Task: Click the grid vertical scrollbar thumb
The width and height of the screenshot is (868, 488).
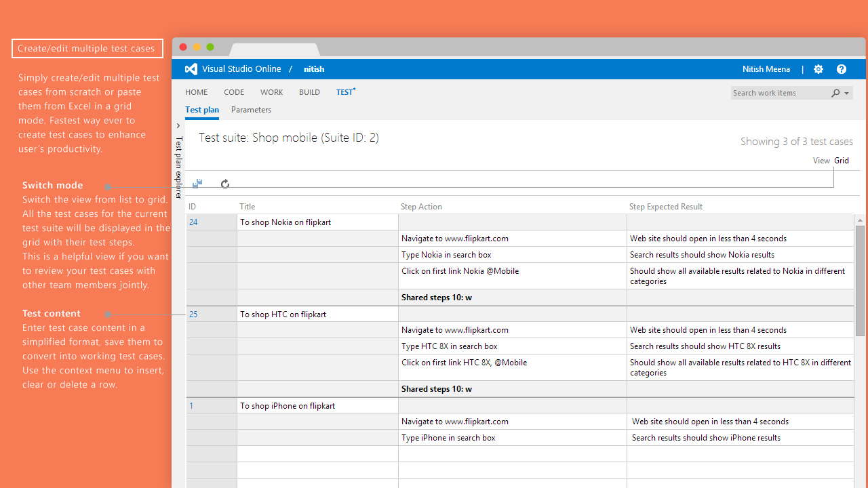Action: pos(860,281)
